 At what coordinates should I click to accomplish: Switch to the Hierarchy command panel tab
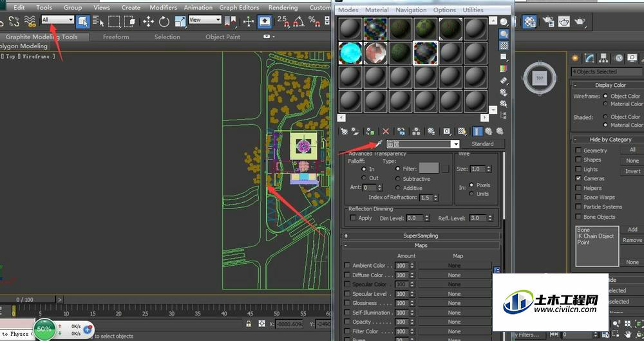coord(603,59)
